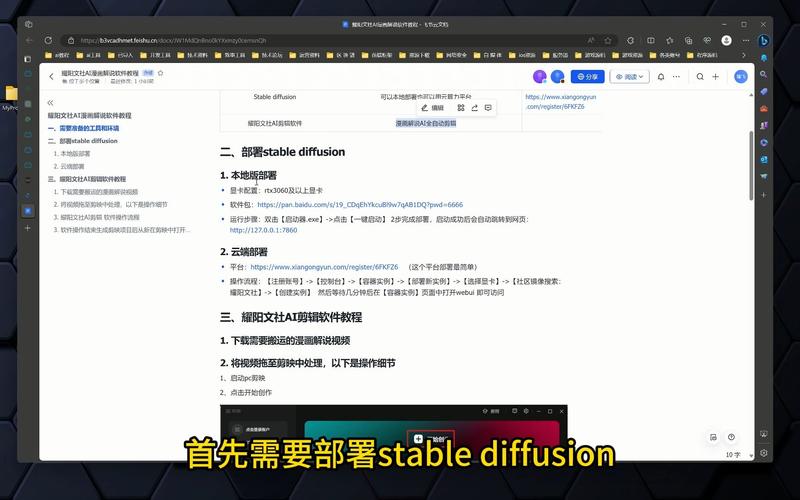Click the 编辑 pencil button in floating toolbar
The image size is (800, 500).
(432, 108)
